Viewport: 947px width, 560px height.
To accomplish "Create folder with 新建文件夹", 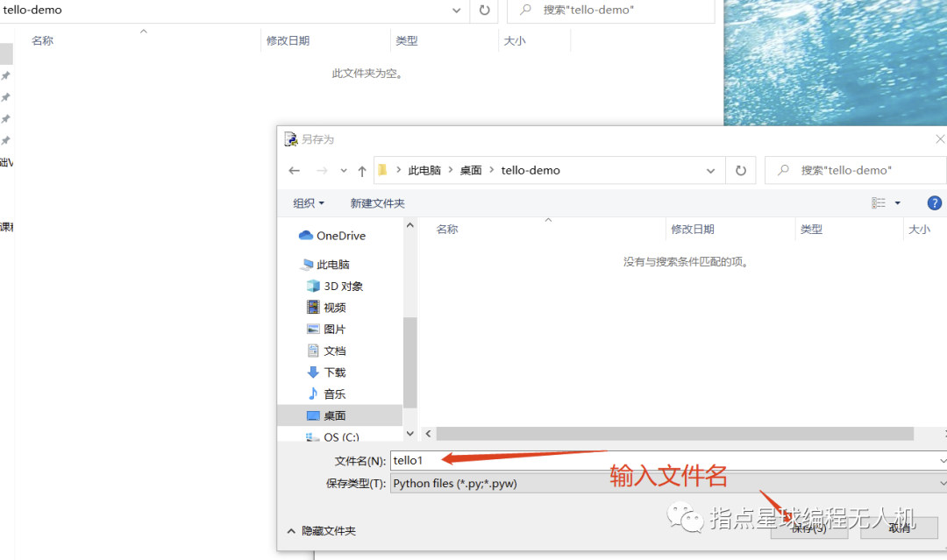I will pos(377,203).
